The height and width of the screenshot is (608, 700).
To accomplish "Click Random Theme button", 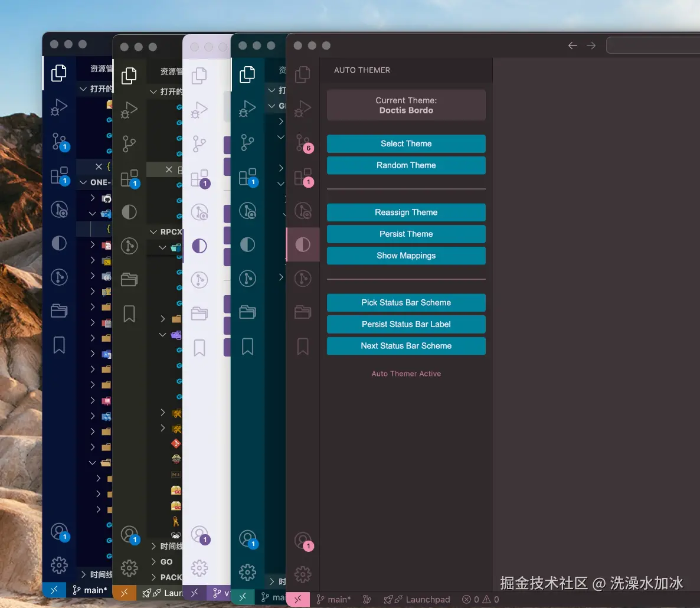I will click(406, 165).
